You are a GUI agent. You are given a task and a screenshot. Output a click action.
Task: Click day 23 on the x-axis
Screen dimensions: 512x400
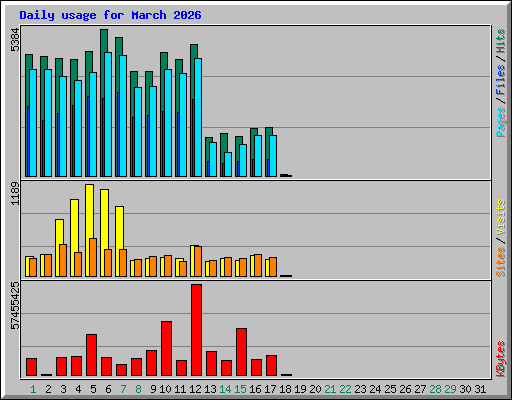(x=360, y=389)
